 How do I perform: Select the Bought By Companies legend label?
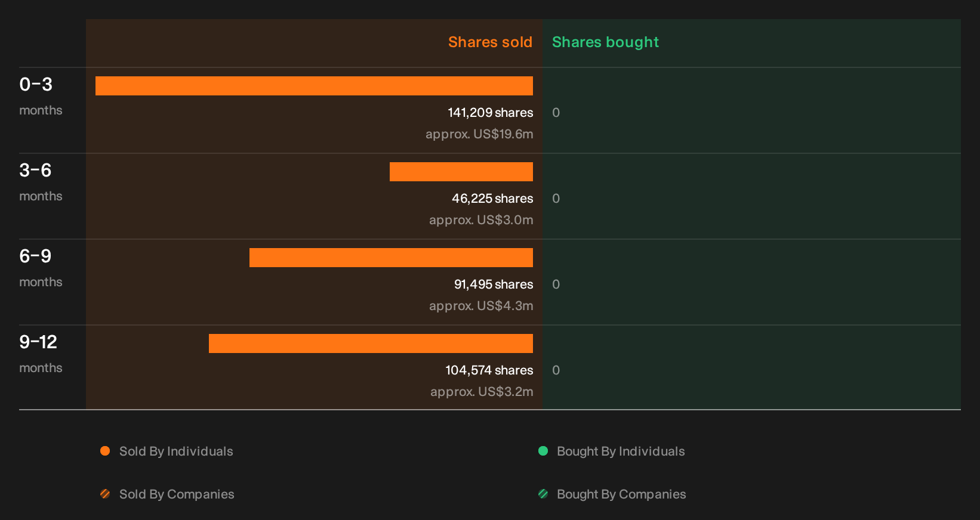click(621, 494)
